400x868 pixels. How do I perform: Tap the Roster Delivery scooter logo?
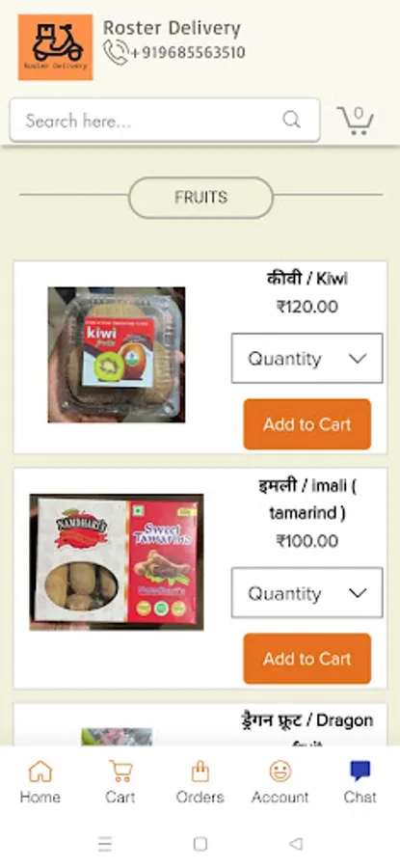click(55, 47)
